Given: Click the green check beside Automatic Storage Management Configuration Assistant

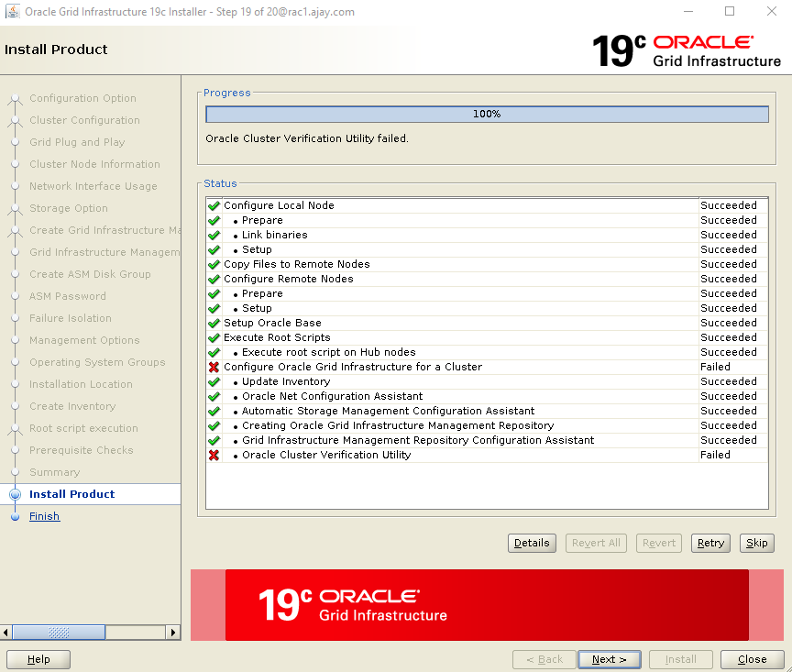Looking at the screenshot, I should tap(214, 411).
